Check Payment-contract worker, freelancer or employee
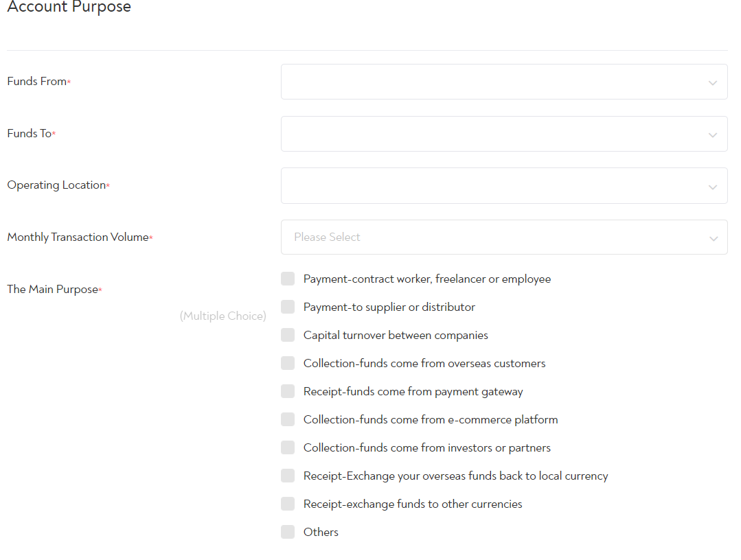This screenshot has height=560, width=741. [x=288, y=279]
